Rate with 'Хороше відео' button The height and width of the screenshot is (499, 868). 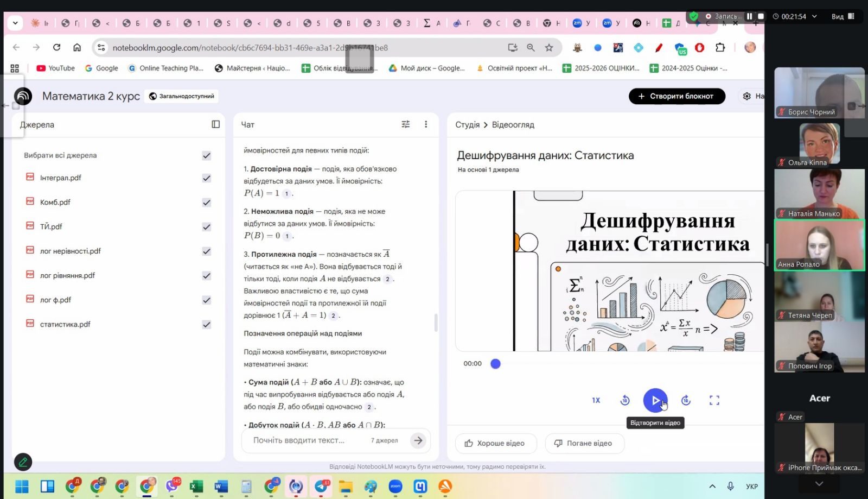point(496,443)
